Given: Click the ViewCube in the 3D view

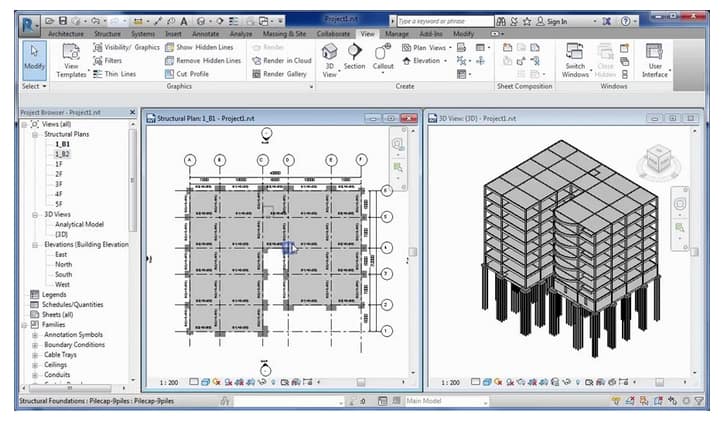Looking at the screenshot, I should tap(658, 161).
